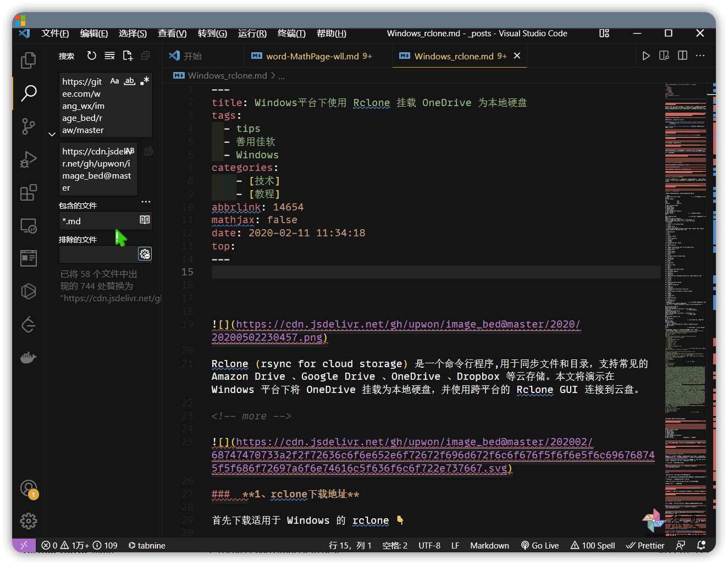
Task: Open the 转到(G) menu
Action: point(212,34)
